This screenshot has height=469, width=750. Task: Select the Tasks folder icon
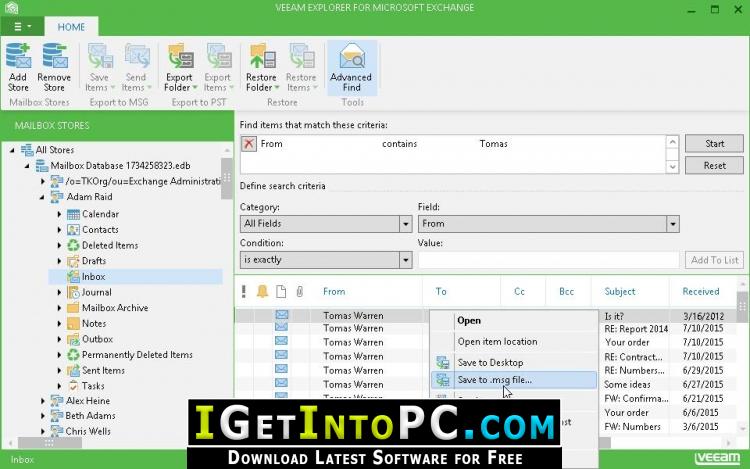point(73,386)
